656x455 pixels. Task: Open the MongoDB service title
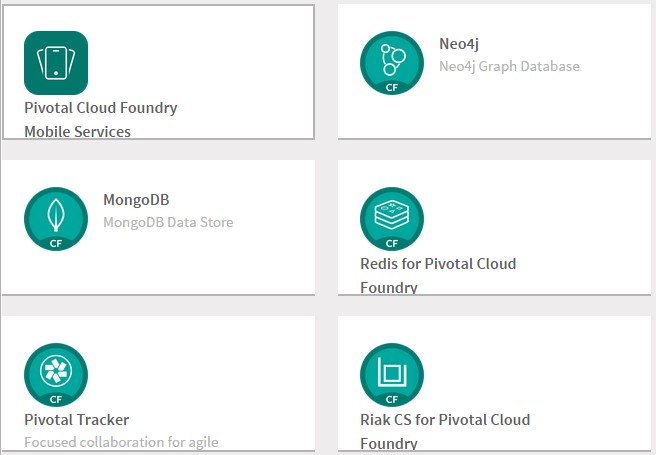click(x=136, y=199)
